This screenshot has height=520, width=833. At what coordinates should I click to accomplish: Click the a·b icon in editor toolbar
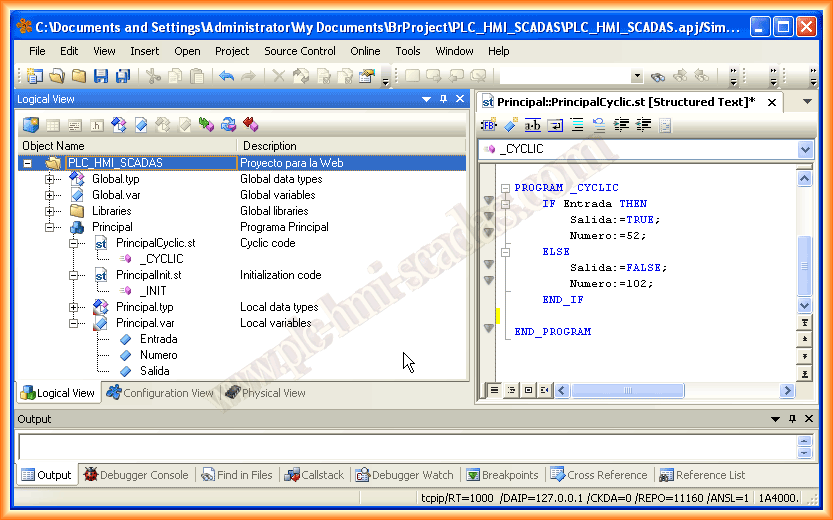pos(532,125)
